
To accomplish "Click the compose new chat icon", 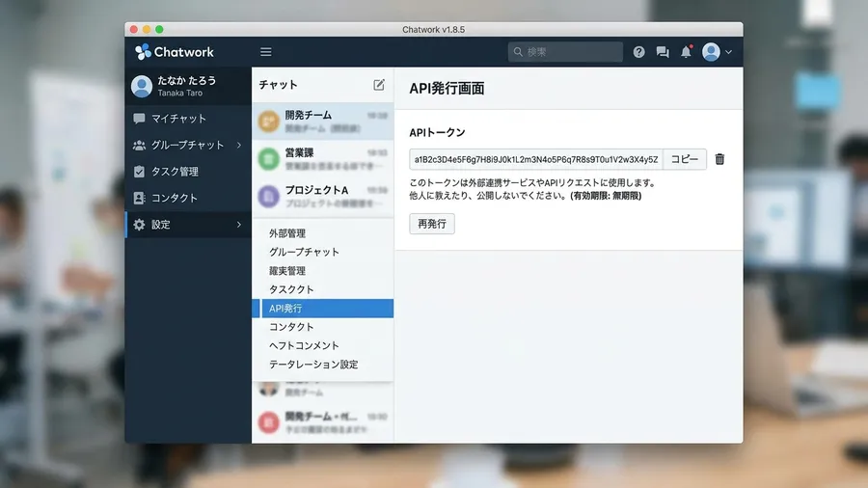I will coord(379,85).
